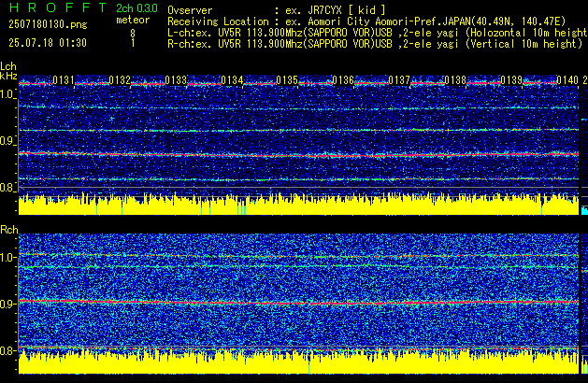Viewport: 588px width, 383px height.
Task: Pick the 0136 time marker
Action: (343, 80)
